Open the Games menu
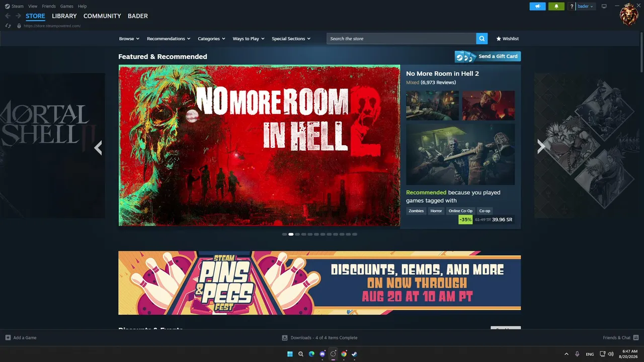Image resolution: width=644 pixels, height=362 pixels. click(x=67, y=7)
